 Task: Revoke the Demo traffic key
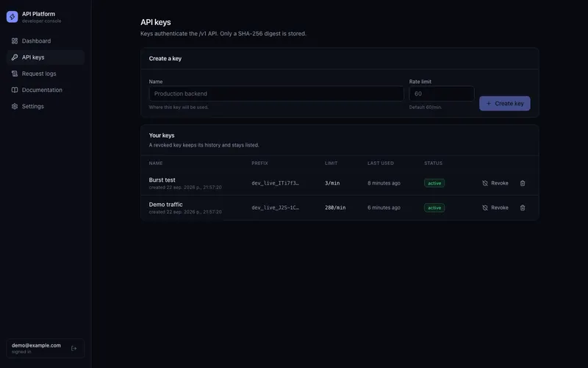(x=495, y=208)
